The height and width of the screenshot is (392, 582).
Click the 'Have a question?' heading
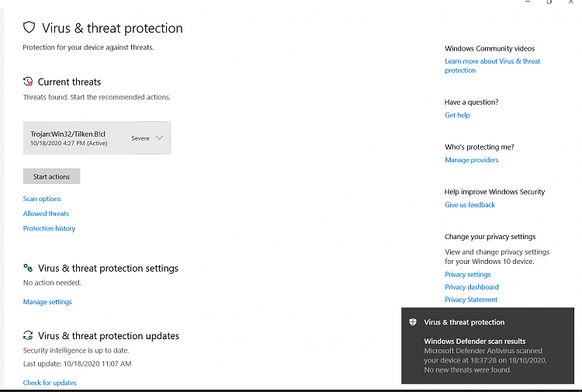pos(471,102)
